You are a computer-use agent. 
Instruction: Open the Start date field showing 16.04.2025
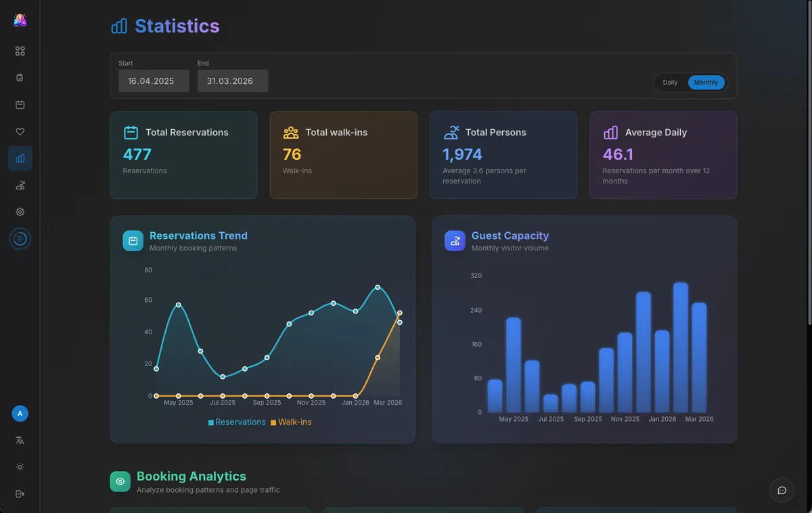pyautogui.click(x=154, y=81)
